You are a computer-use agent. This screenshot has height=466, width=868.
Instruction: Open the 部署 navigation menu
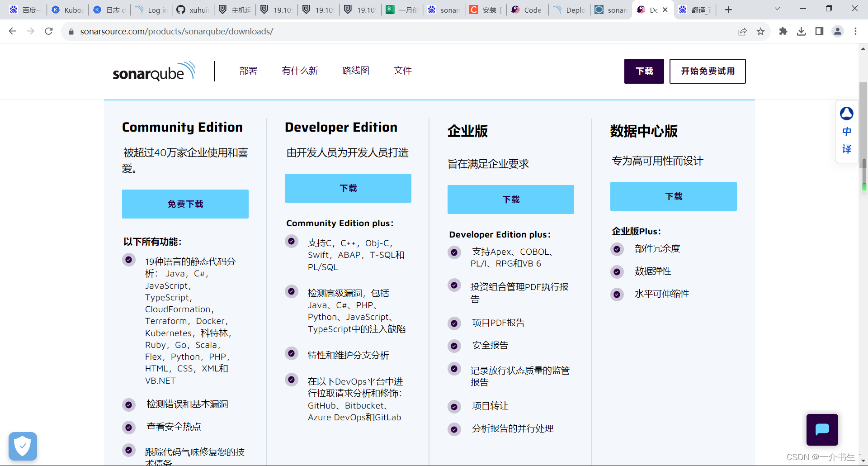[248, 71]
